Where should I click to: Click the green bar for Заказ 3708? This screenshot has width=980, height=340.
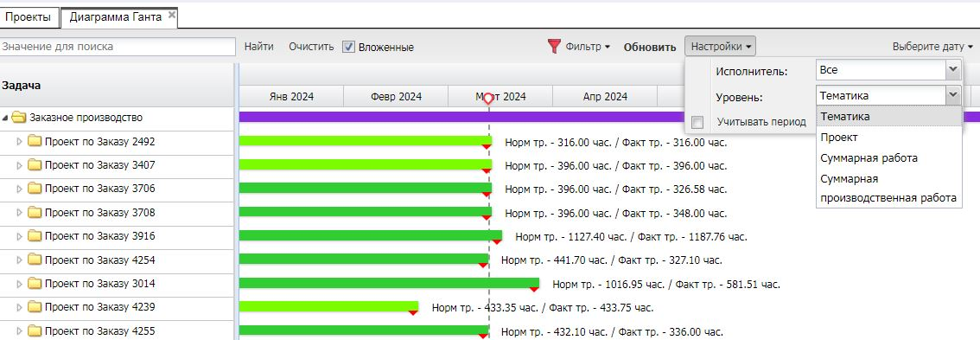(365, 212)
